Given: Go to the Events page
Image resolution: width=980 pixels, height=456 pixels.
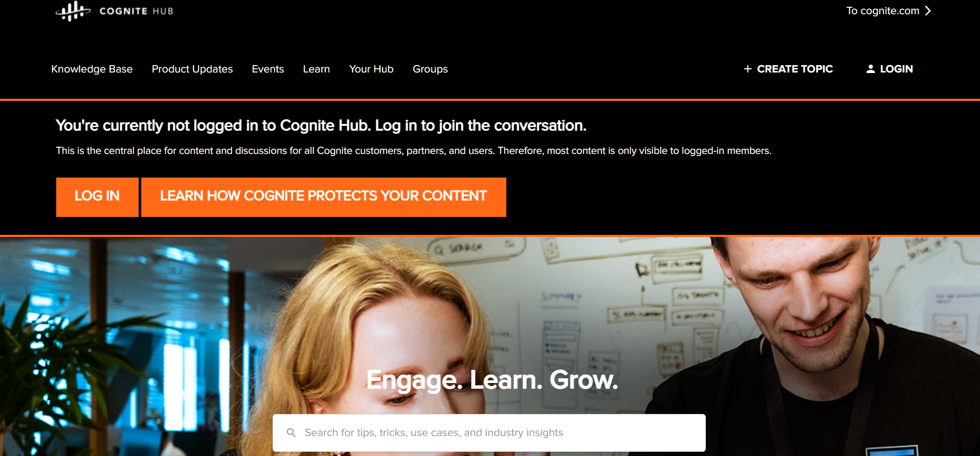Looking at the screenshot, I should coord(268,69).
